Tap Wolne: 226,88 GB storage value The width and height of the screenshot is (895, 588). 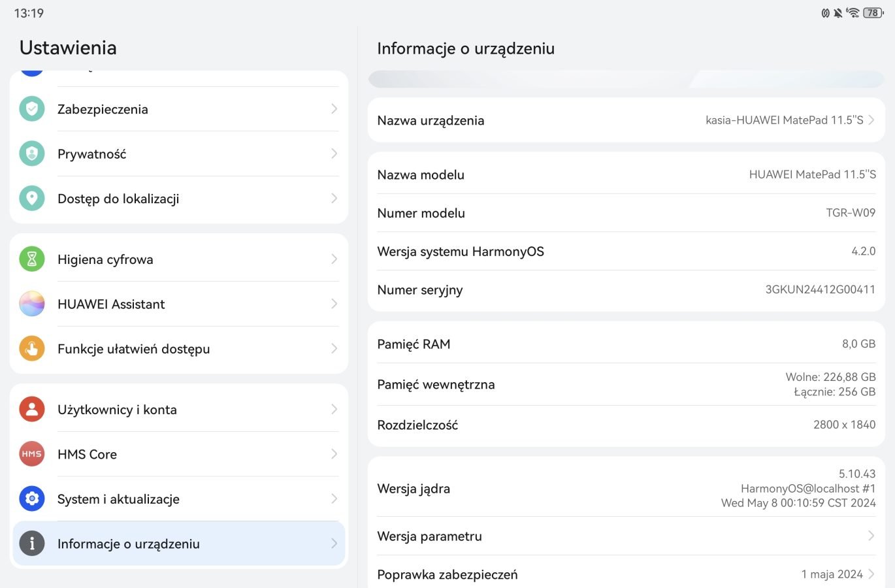[x=831, y=377]
